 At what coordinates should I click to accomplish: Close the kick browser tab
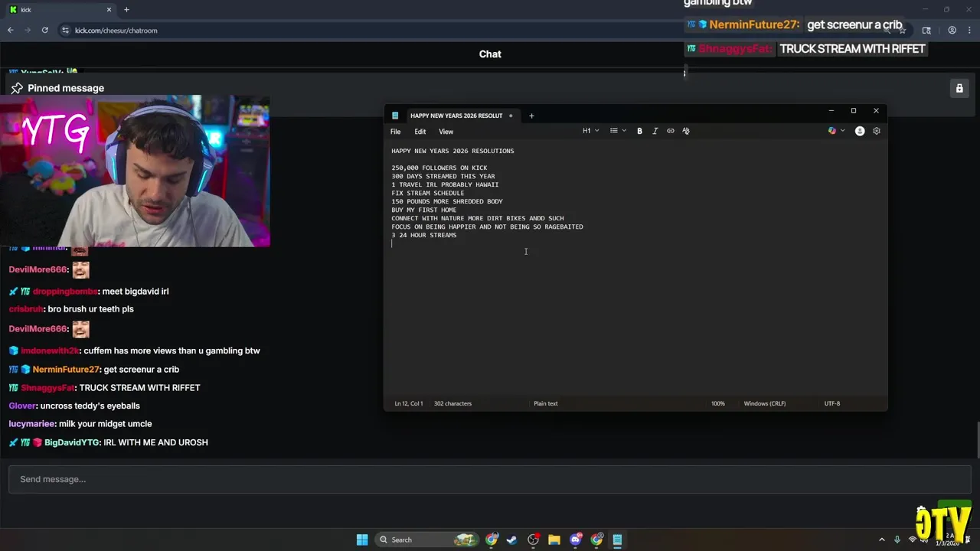click(x=109, y=9)
